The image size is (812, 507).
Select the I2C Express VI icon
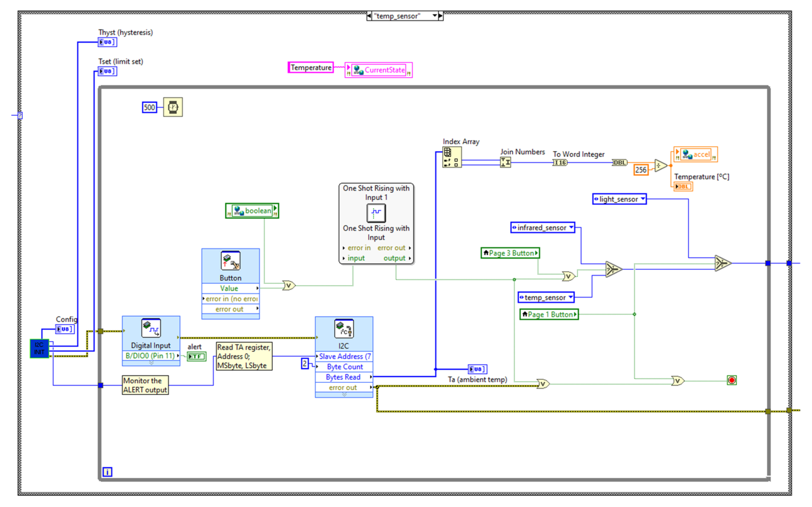344,329
